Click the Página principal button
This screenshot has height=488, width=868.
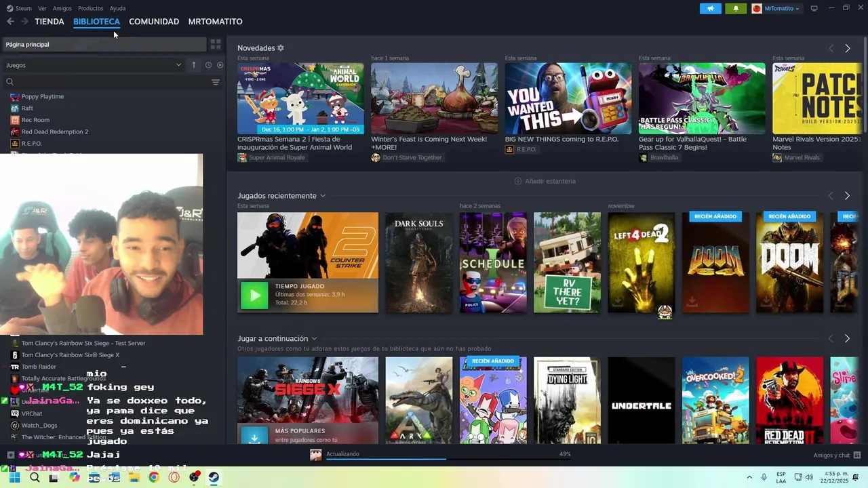[104, 44]
